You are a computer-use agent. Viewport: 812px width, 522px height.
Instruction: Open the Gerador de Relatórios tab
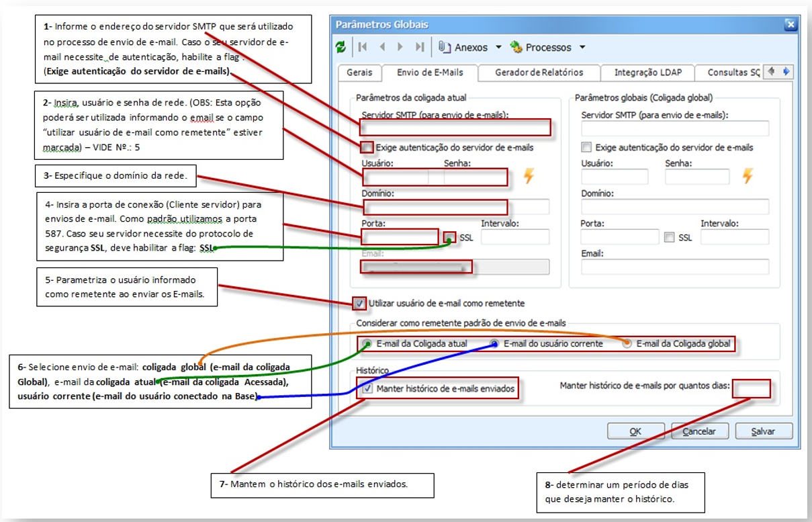[539, 72]
